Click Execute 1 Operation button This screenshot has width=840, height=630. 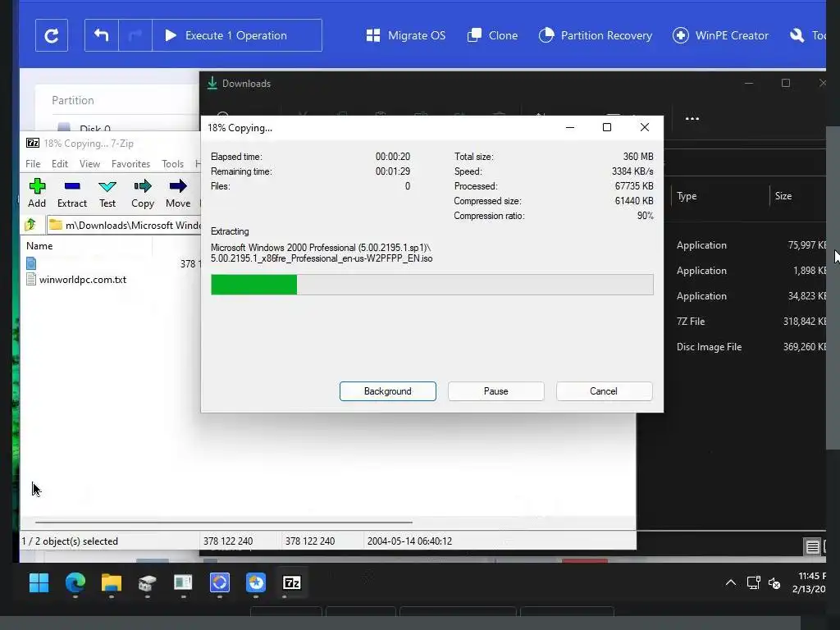236,35
